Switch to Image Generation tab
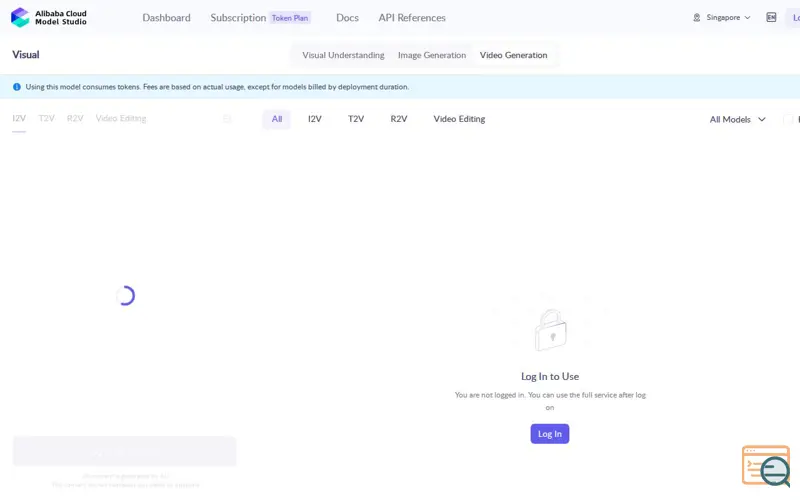Screen dimensions: 800x500 pos(432,55)
